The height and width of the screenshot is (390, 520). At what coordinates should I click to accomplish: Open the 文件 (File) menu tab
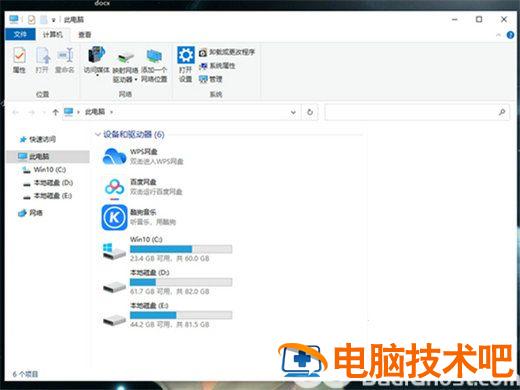click(20, 35)
